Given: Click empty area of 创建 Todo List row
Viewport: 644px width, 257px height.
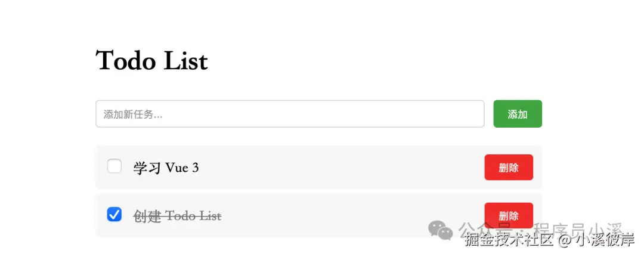Looking at the screenshot, I should tap(340, 215).
